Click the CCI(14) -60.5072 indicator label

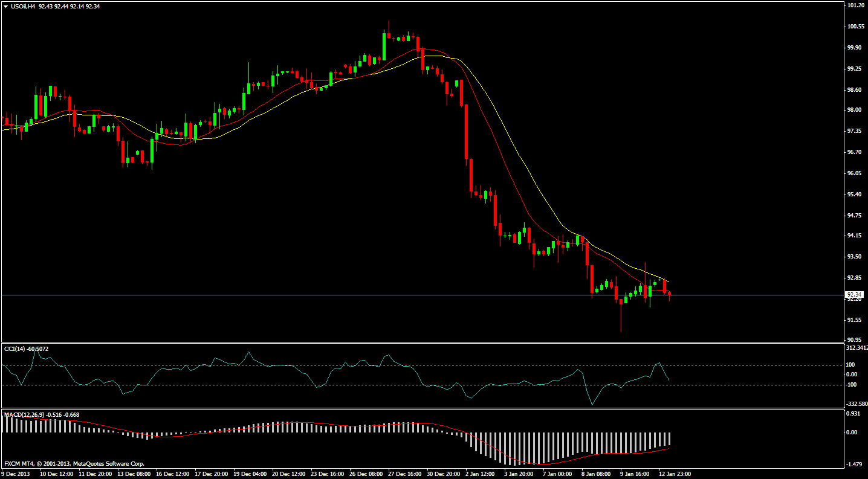26,349
